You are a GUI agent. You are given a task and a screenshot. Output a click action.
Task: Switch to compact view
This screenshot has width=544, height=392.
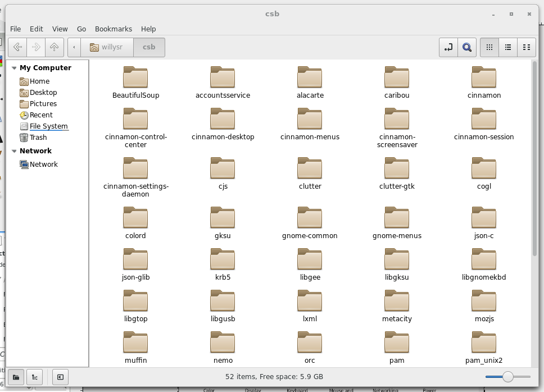coord(527,47)
